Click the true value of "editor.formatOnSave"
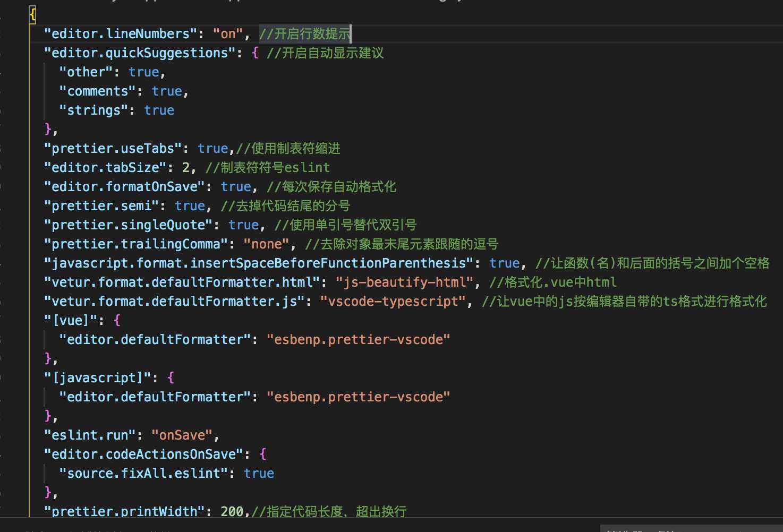The width and height of the screenshot is (783, 532). [236, 187]
